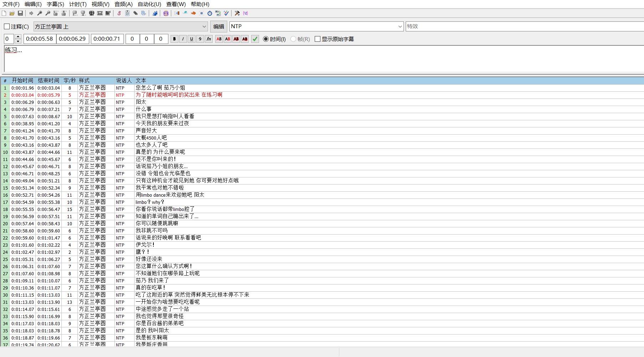Open the 编辑(E) menu
Viewport: 644px width, 357px height.
tap(33, 4)
